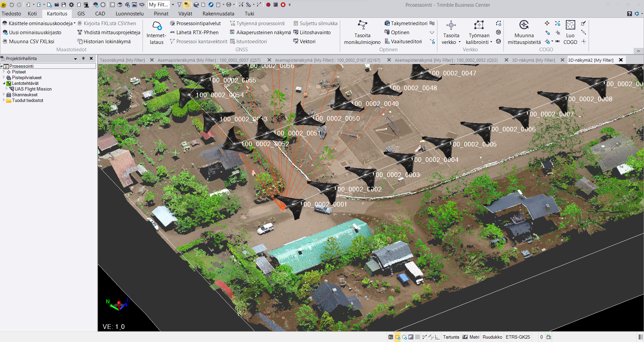Expand the Työmaan kalibrointi dropdown
This screenshot has height=342, width=644.
pyautogui.click(x=491, y=42)
